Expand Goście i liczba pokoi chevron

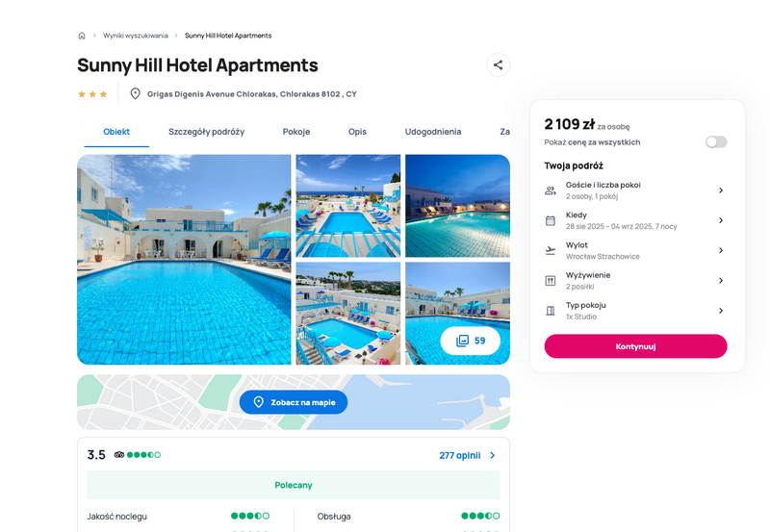[x=721, y=190]
